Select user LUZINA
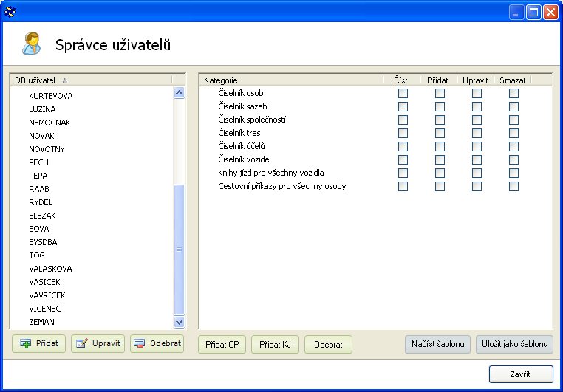The width and height of the screenshot is (563, 392). tap(42, 109)
